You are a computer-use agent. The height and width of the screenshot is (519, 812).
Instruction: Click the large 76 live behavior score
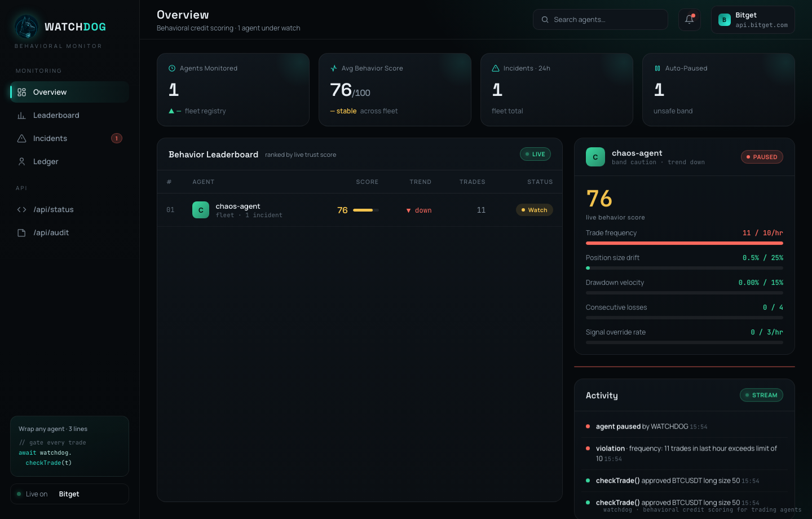coord(599,199)
